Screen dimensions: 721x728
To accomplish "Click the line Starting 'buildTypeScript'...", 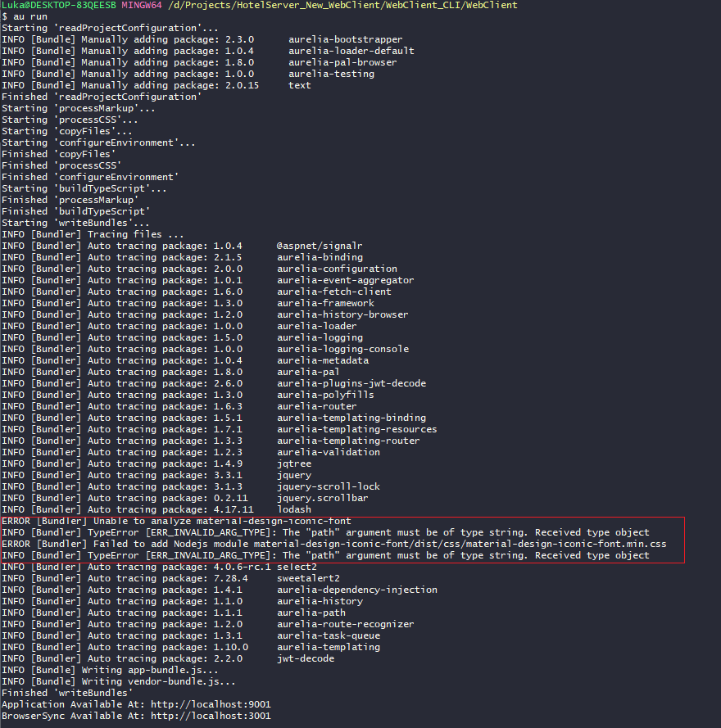I will (84, 188).
